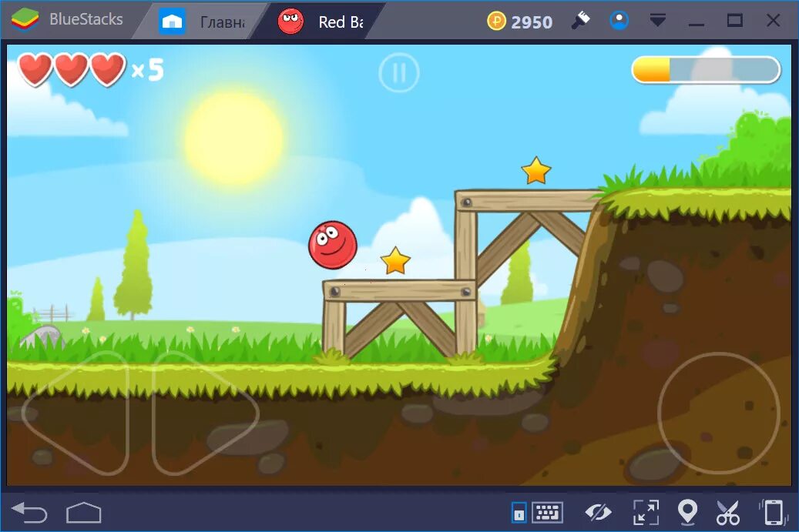The width and height of the screenshot is (799, 532).
Task: Click the scissors screenshot icon
Action: click(727, 513)
